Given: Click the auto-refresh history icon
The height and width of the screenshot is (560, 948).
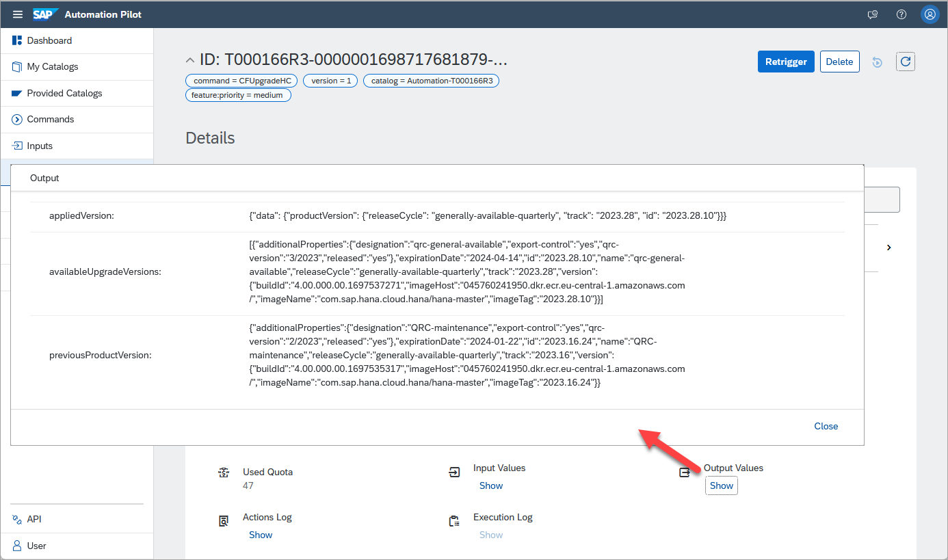Looking at the screenshot, I should click(x=878, y=62).
